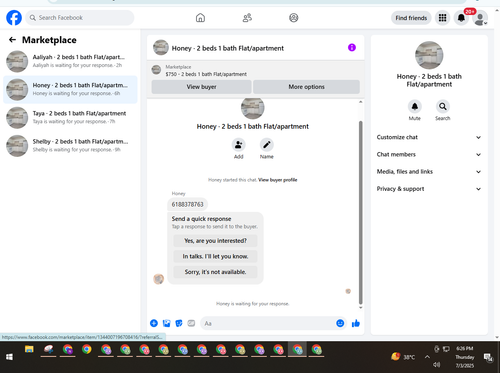Open File Explorer on the taskbar
This screenshot has height=373, width=500.
point(29,349)
